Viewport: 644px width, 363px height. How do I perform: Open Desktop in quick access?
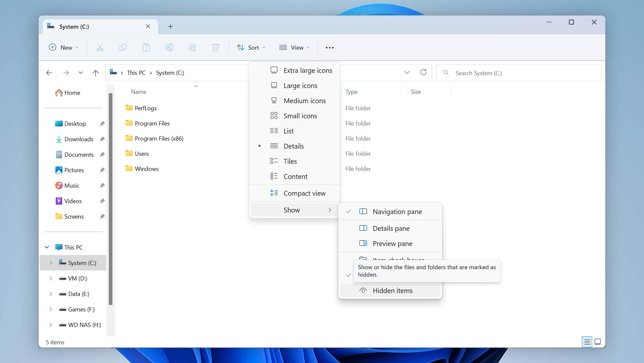(71, 124)
